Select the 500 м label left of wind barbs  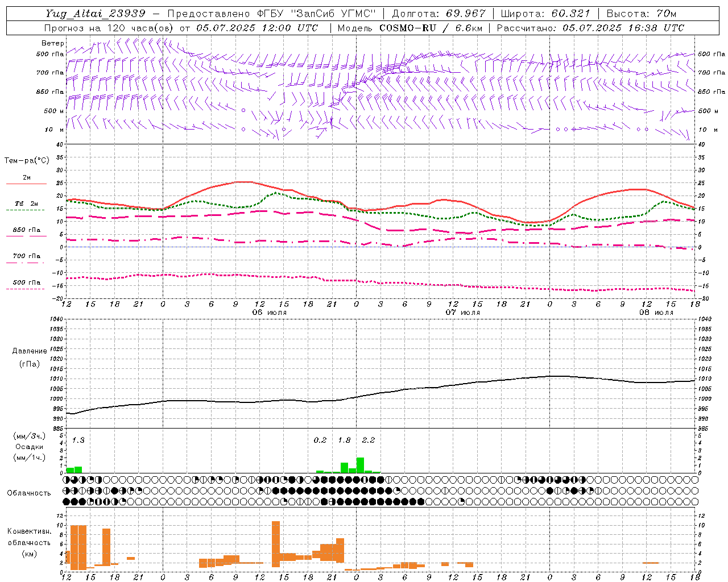coord(54,111)
